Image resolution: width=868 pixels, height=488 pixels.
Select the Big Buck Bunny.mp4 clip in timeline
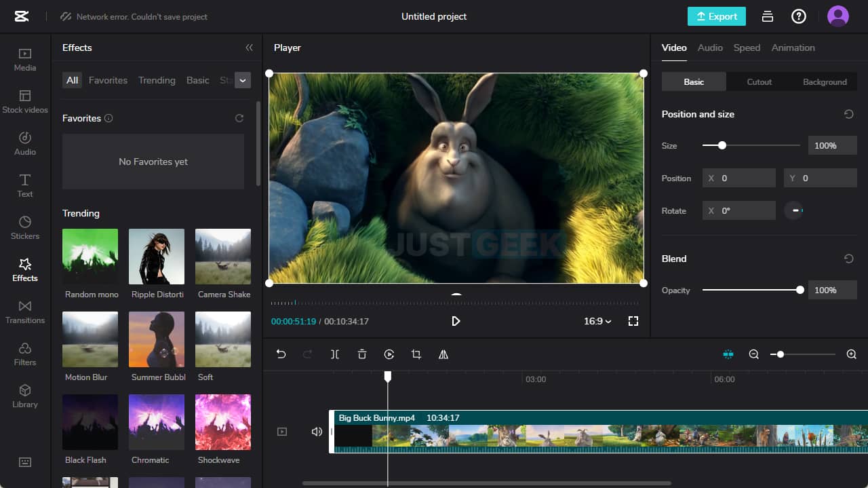[598, 432]
